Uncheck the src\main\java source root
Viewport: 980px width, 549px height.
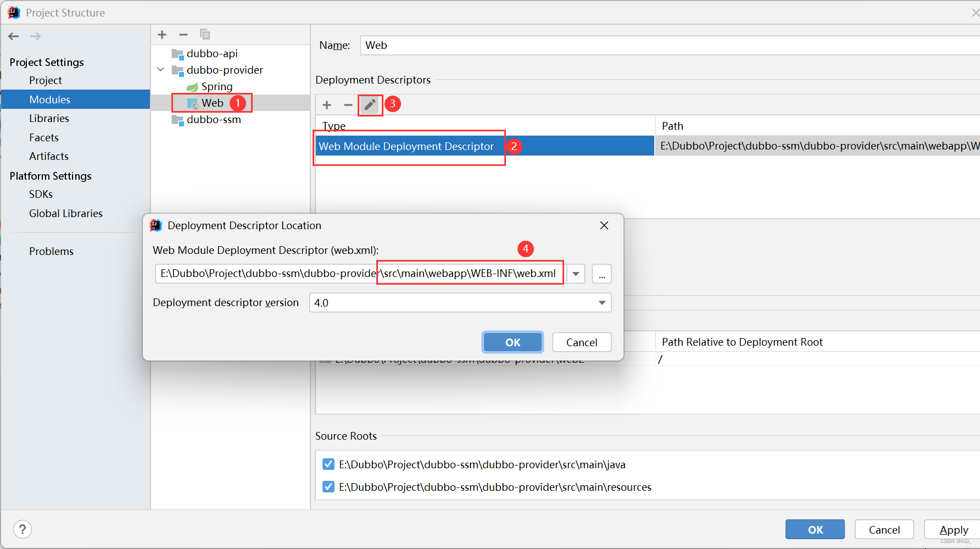[328, 464]
